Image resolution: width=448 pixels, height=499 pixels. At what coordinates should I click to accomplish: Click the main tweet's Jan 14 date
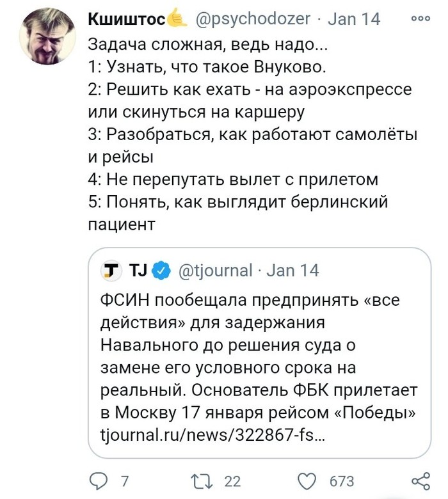(355, 19)
